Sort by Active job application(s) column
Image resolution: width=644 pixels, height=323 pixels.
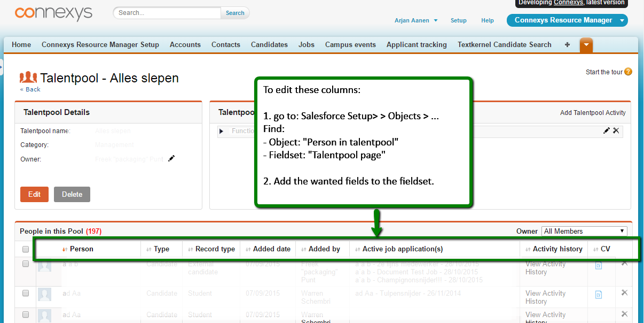(x=399, y=249)
